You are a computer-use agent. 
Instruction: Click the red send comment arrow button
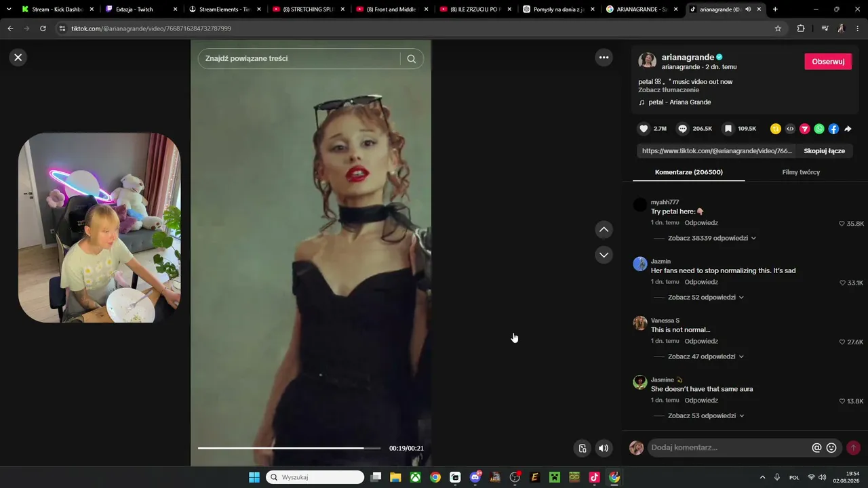[x=854, y=448]
